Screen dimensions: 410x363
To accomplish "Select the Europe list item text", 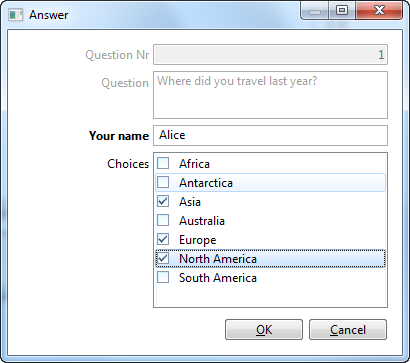I will (x=198, y=240).
